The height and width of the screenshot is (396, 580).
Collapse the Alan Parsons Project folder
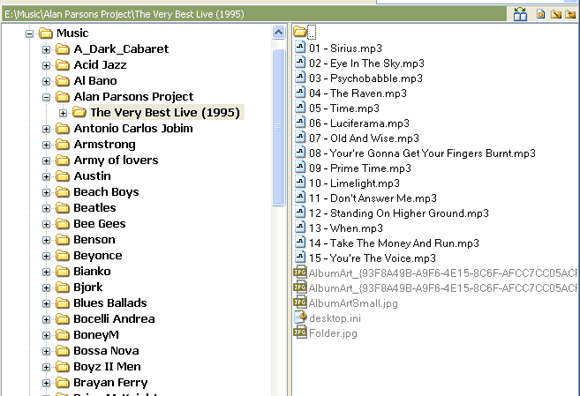coord(46,97)
